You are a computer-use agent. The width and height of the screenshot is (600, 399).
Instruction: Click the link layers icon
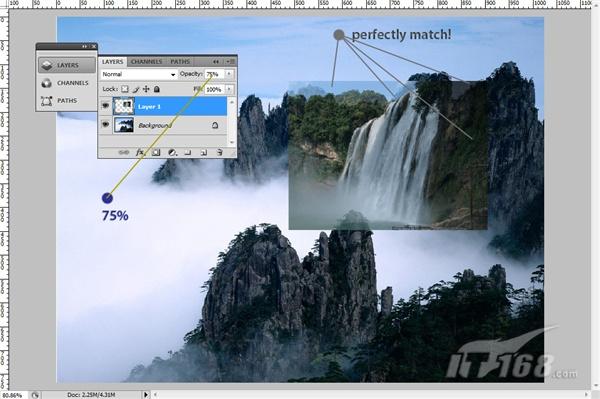click(123, 153)
